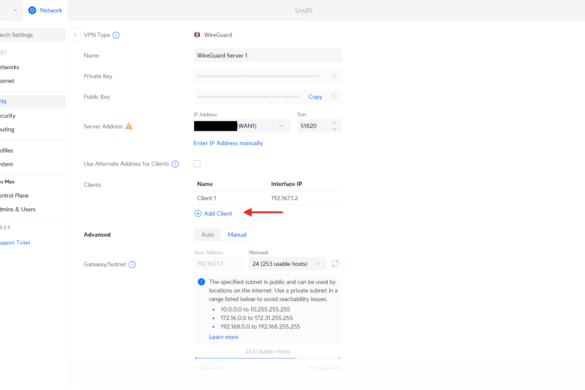
Task: Adjust the Usable Hosts slider handle
Action: (298, 358)
